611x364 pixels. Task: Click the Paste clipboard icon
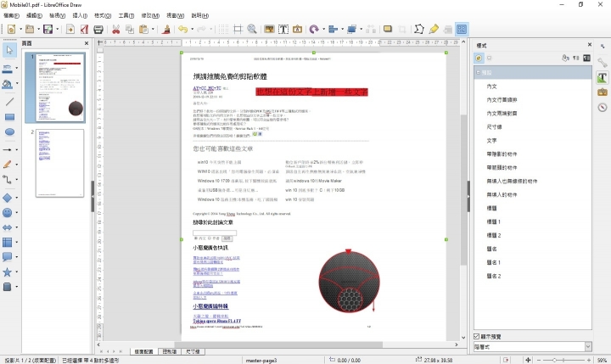point(143,29)
